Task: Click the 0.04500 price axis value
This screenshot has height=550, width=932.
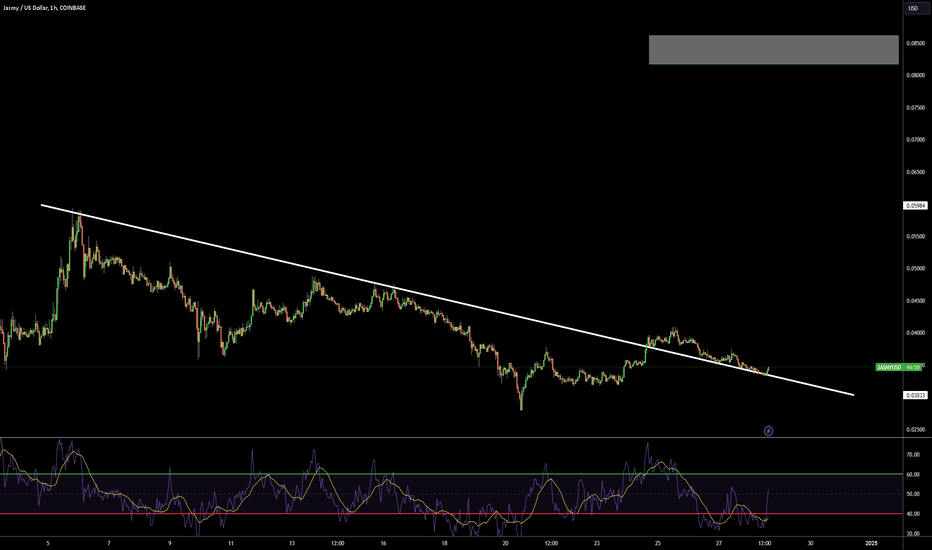Action: pos(915,301)
